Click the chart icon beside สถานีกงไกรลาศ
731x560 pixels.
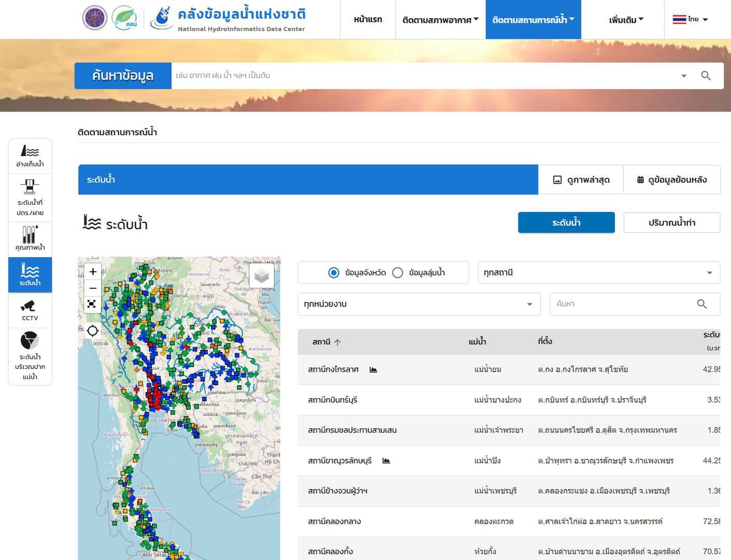click(x=373, y=370)
